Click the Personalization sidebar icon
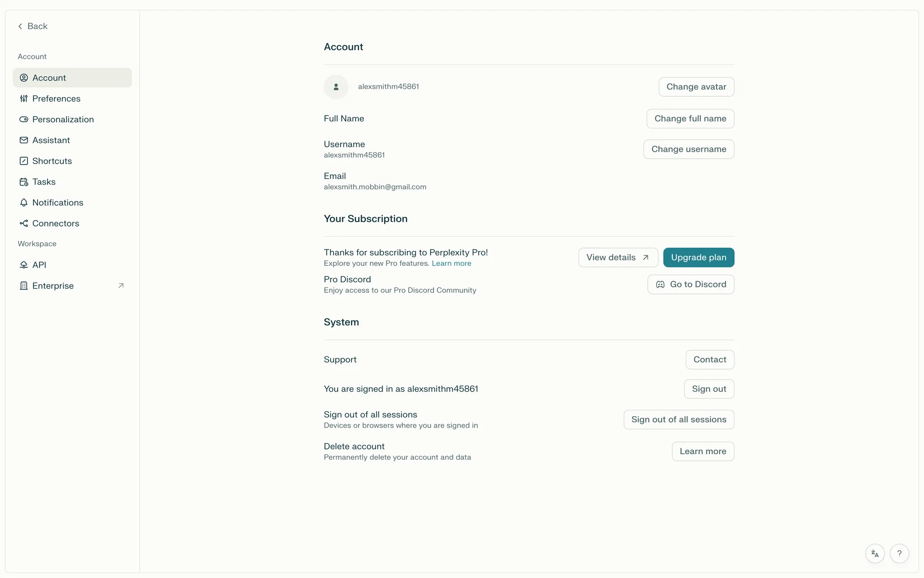 tap(24, 119)
